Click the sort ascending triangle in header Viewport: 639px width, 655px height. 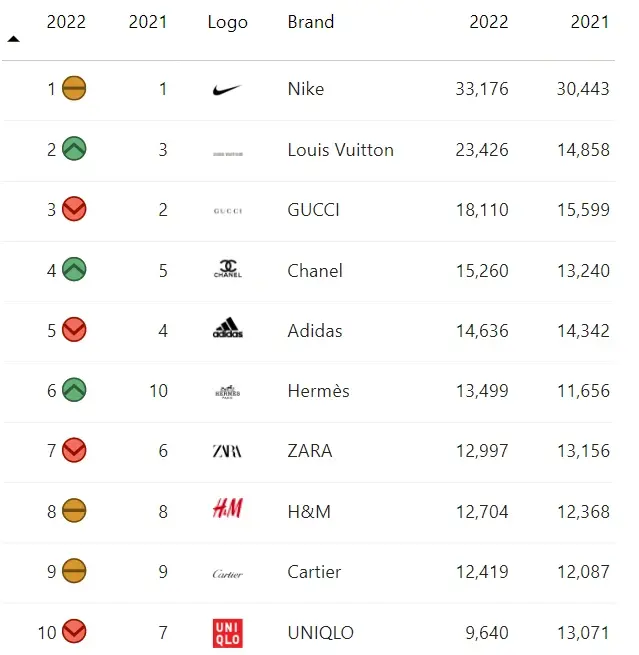pyautogui.click(x=13, y=39)
